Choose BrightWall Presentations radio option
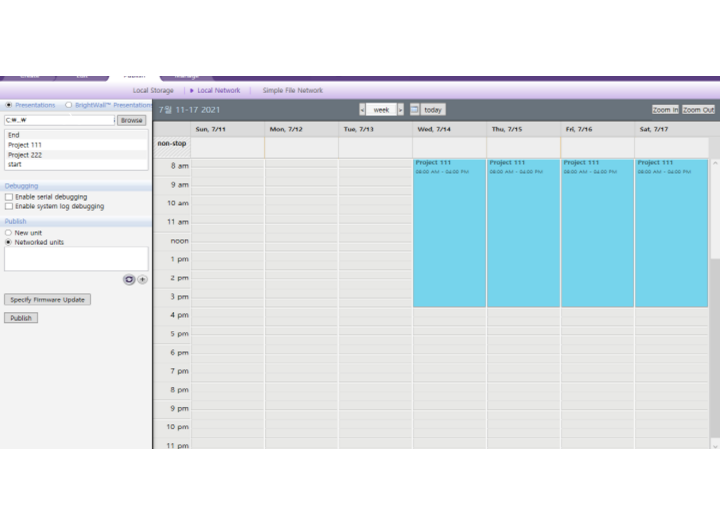 point(69,105)
